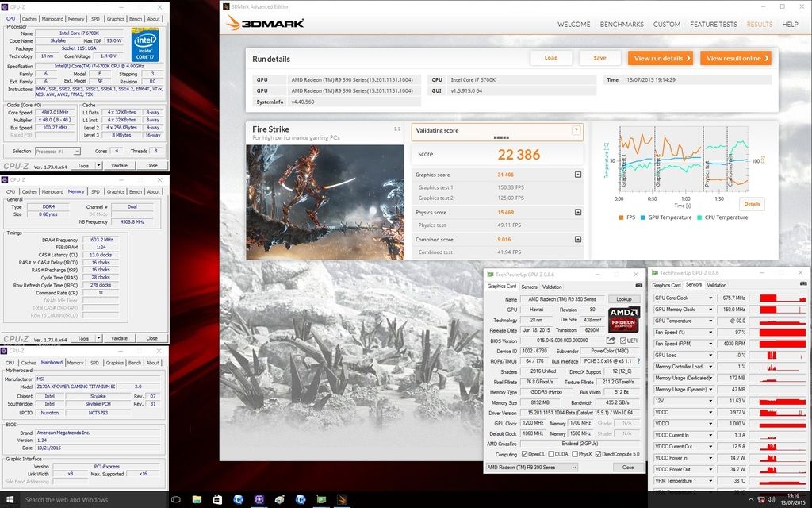Open Tools dropdown arrow in CPU-Z CPU window
Screen dimensions: 812x508
point(98,166)
